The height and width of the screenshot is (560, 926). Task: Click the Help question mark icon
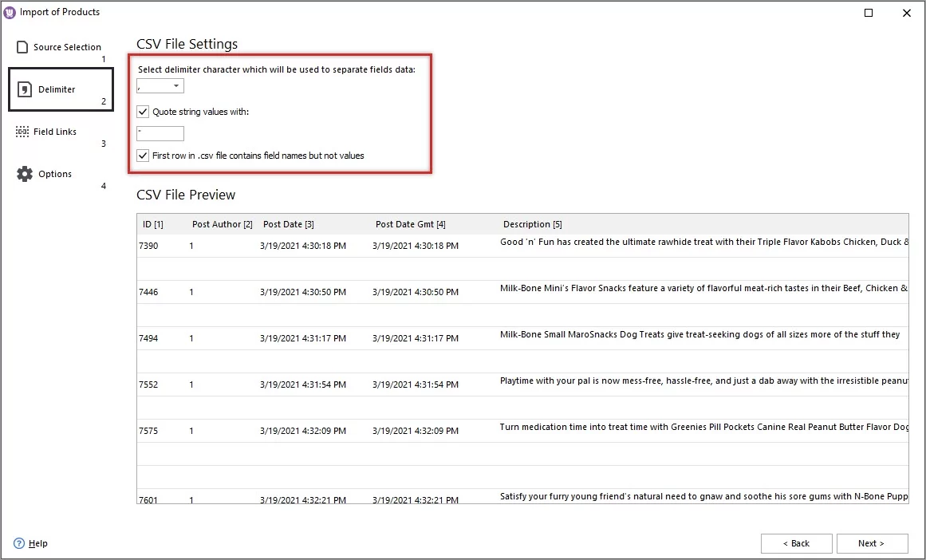coord(18,543)
